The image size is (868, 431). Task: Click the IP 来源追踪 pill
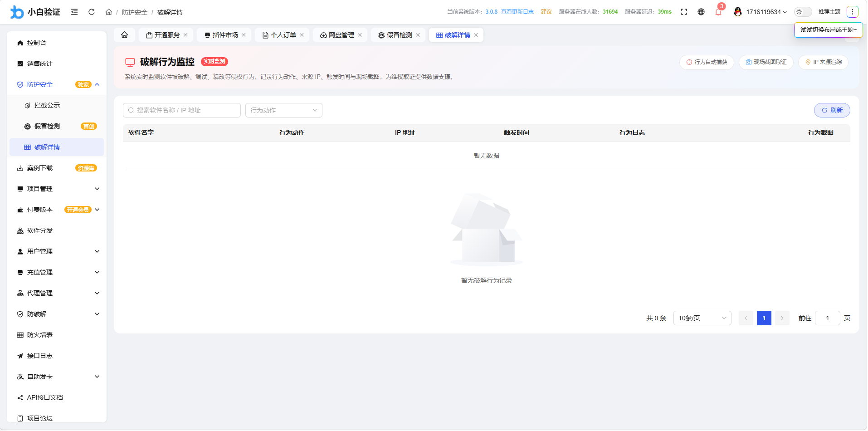pos(823,62)
